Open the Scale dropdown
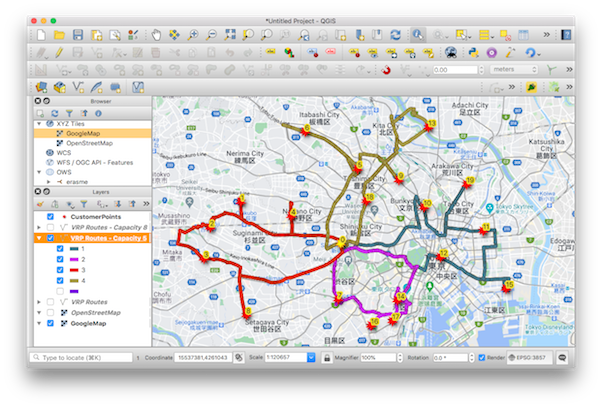Image resolution: width=602 pixels, height=407 pixels. pyautogui.click(x=311, y=357)
